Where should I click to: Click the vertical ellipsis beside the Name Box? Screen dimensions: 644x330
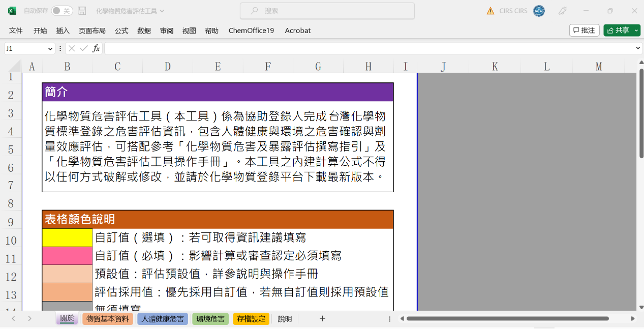coord(60,48)
